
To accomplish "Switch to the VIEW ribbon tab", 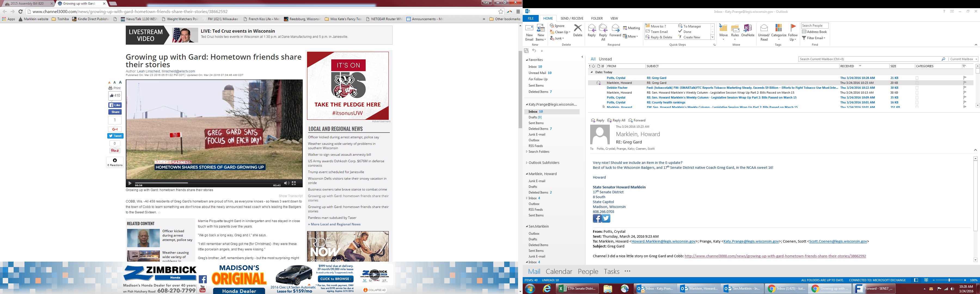I will 614,18.
